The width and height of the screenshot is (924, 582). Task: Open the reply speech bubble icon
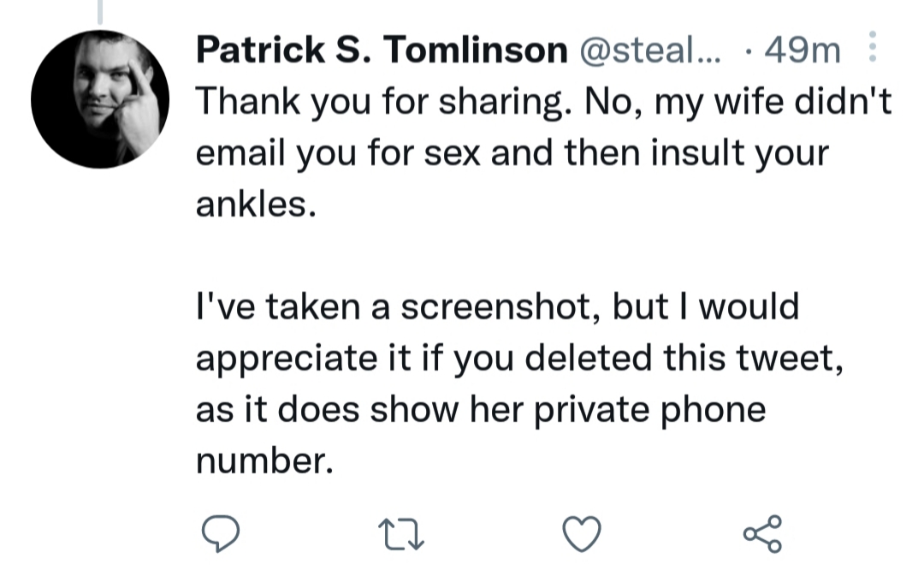pyautogui.click(x=221, y=533)
